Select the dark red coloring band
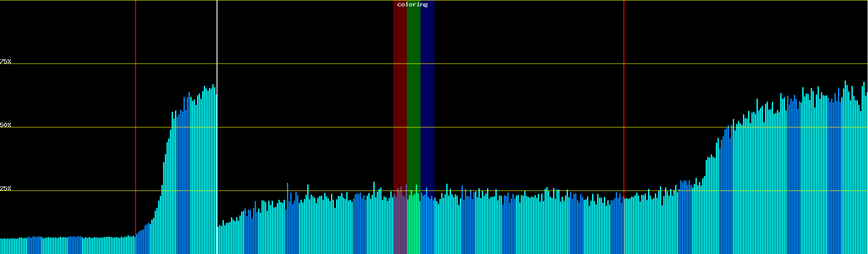Viewport: 868px width, 254px height. [400, 85]
